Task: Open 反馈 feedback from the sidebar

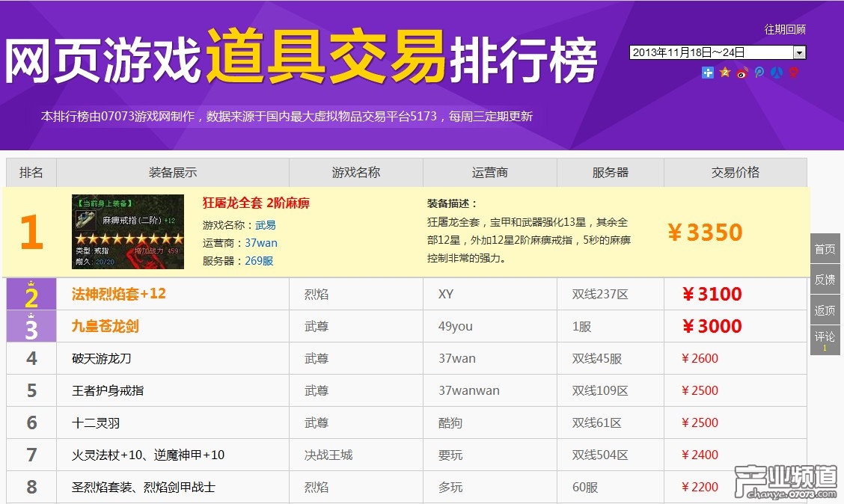Action: (824, 279)
